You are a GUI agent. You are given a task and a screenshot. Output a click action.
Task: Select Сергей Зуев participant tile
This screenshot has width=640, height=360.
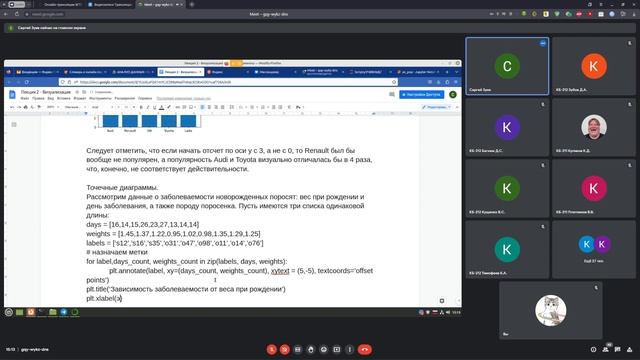pos(507,66)
